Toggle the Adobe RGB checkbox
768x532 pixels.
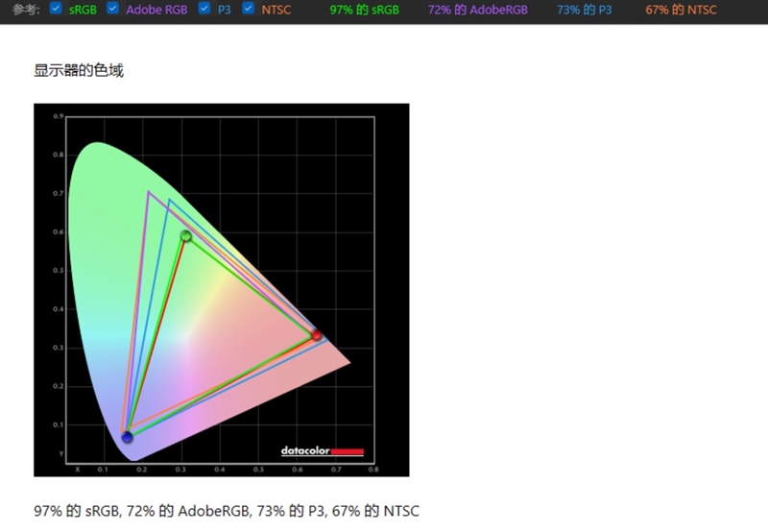[113, 9]
